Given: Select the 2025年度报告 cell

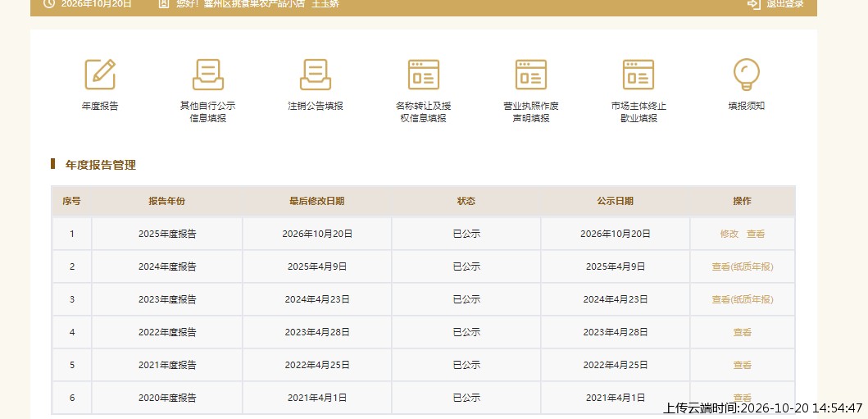Looking at the screenshot, I should [x=167, y=234].
